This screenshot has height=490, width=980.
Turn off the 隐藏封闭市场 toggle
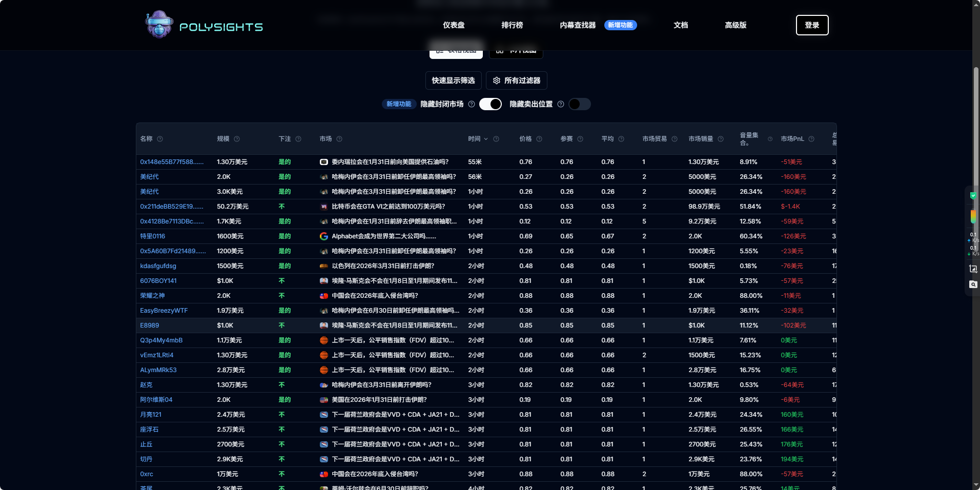491,104
